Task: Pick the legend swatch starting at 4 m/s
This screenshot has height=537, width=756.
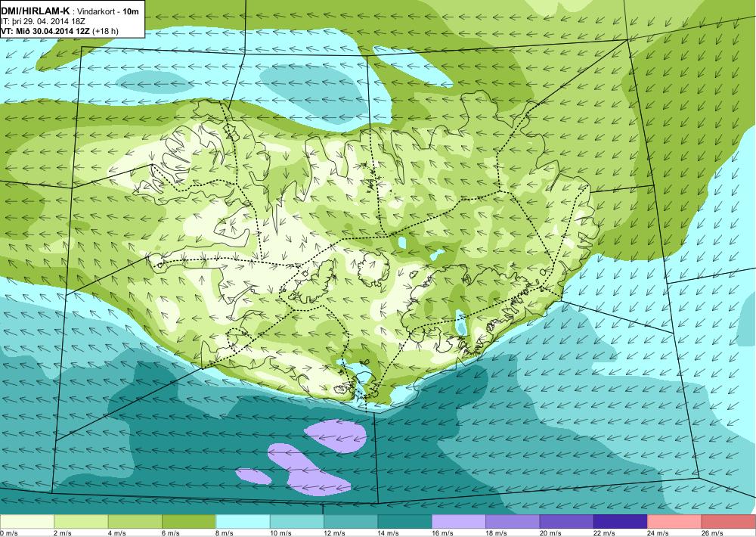Action: pyautogui.click(x=135, y=522)
